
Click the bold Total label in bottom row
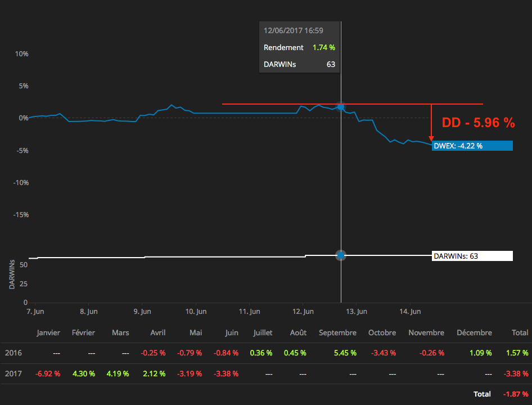coord(482,394)
